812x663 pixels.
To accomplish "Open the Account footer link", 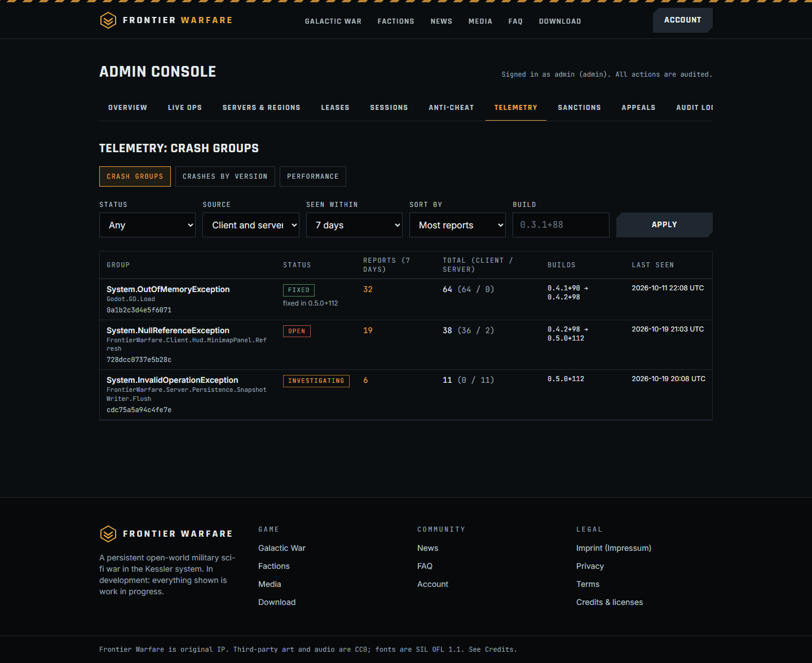I will 433,584.
